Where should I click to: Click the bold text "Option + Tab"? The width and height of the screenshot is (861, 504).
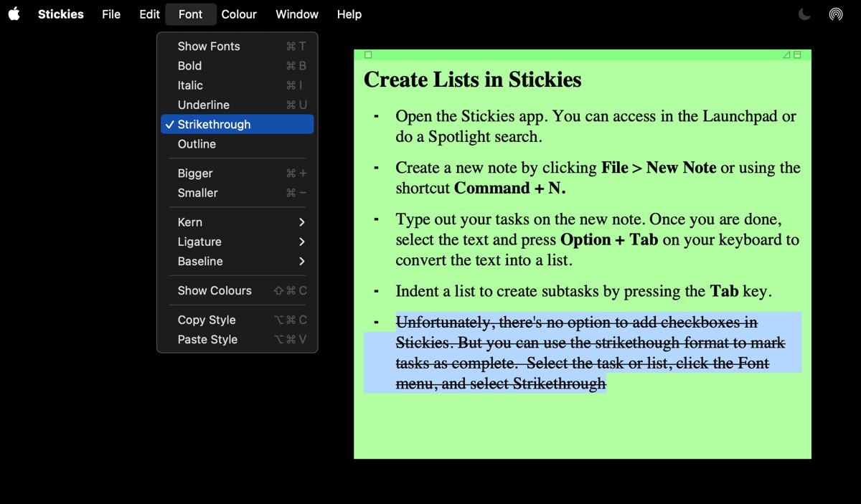point(609,239)
